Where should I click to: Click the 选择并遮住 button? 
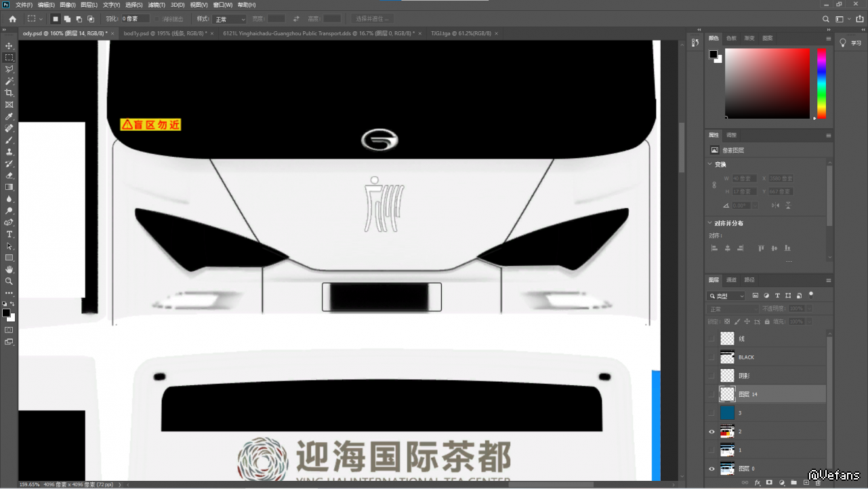pos(372,19)
